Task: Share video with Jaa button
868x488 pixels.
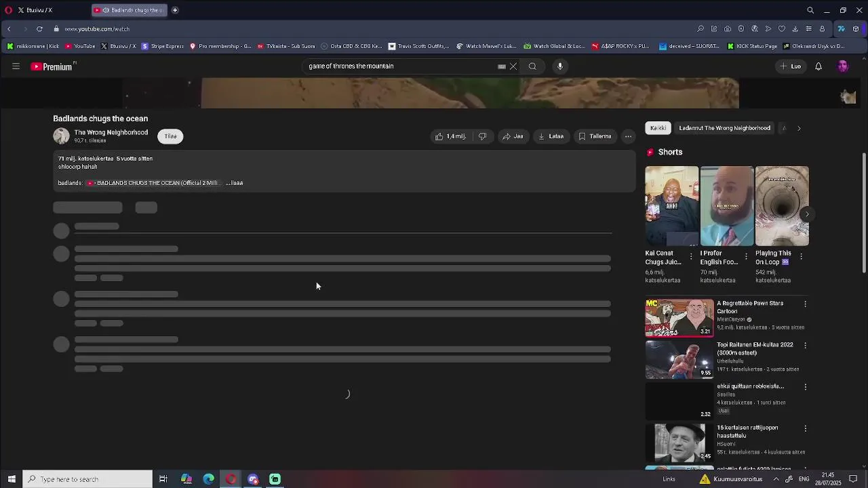Action: click(x=513, y=136)
